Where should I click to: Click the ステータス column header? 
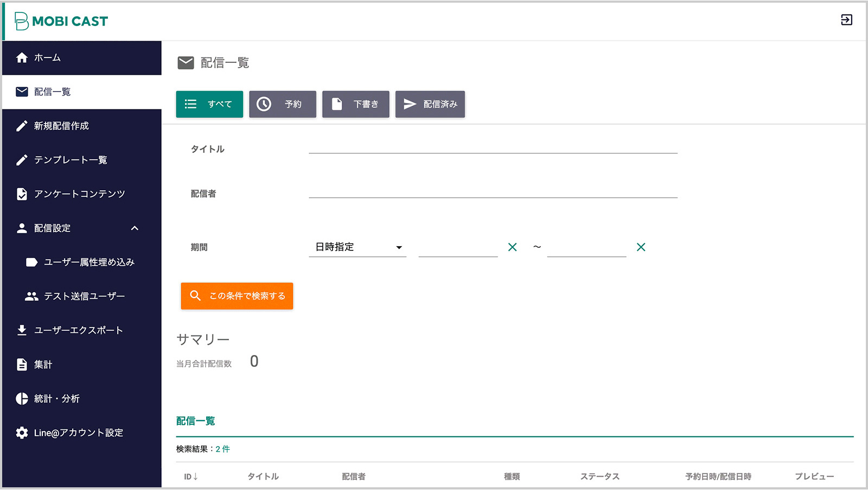pos(599,476)
